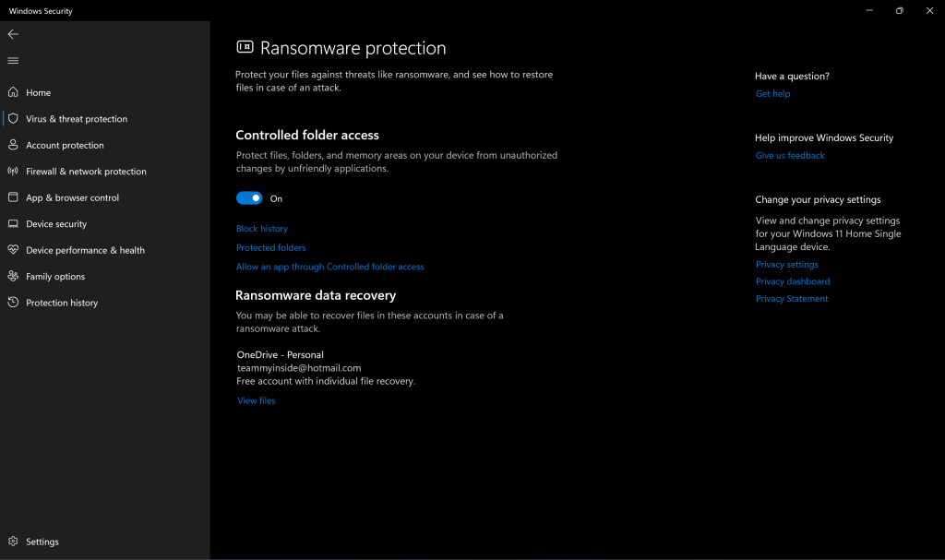Click Device performance & health heart icon
945x560 pixels.
tap(13, 250)
